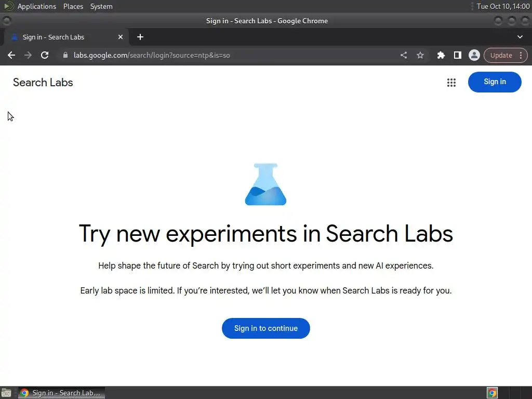Reload the Search Labs page

tap(45, 55)
